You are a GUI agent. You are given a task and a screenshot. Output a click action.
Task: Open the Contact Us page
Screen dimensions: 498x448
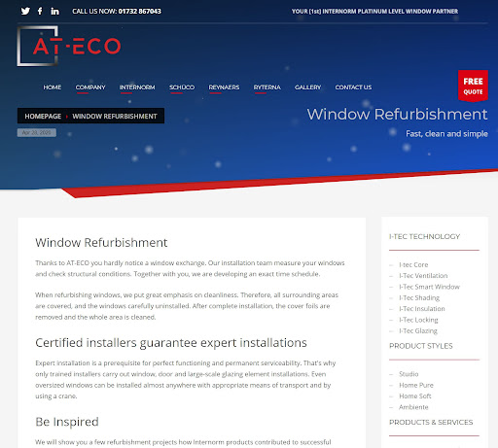(353, 87)
